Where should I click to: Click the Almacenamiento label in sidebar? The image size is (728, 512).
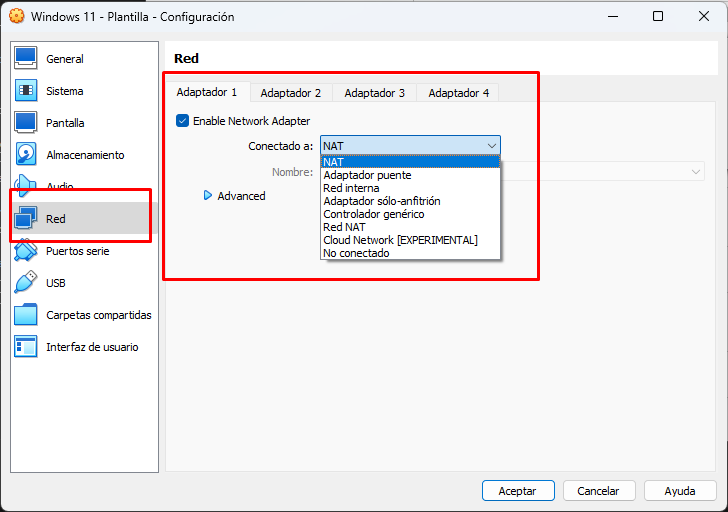(85, 155)
